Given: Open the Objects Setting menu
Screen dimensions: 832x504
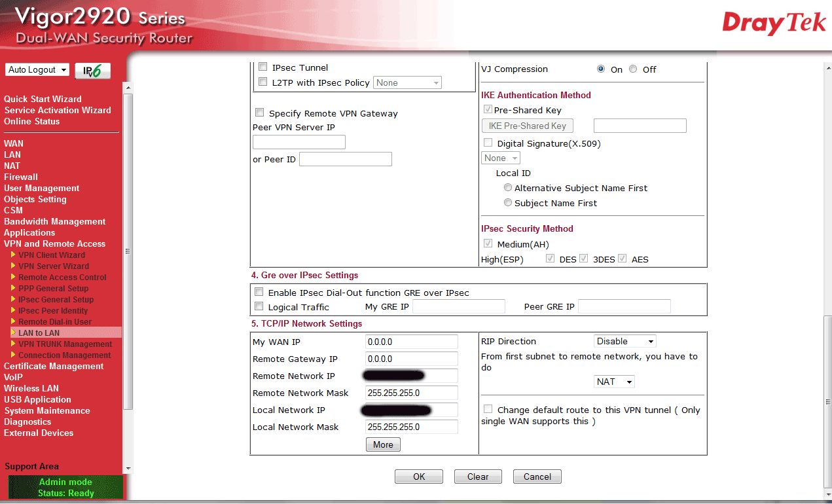Looking at the screenshot, I should tap(35, 199).
